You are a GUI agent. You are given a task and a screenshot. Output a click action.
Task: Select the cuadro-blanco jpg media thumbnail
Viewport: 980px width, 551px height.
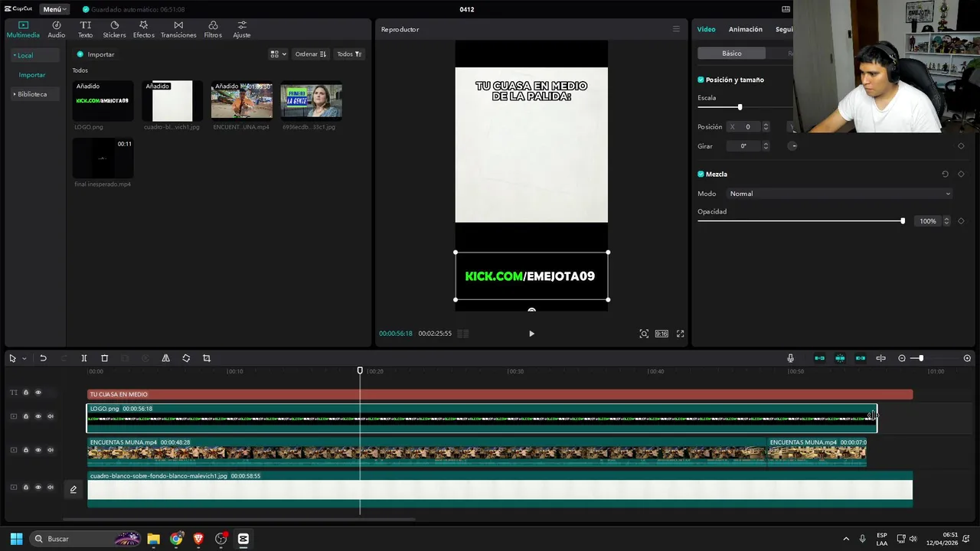click(172, 101)
